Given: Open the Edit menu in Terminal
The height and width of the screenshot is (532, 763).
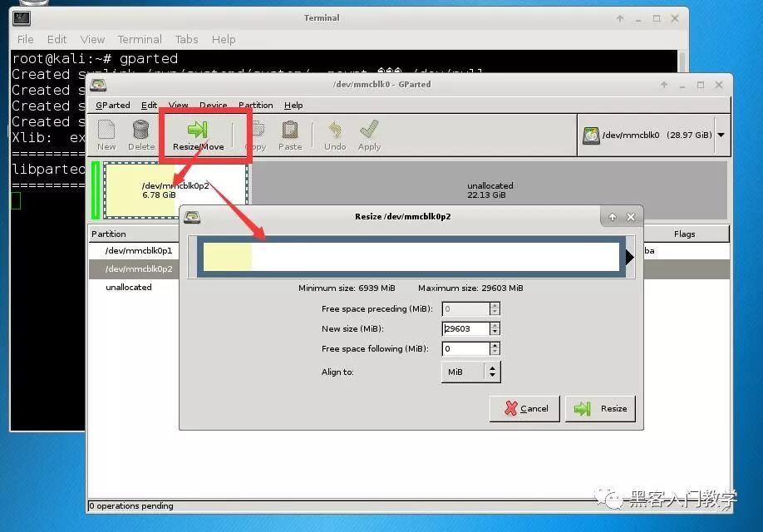Looking at the screenshot, I should (x=57, y=39).
